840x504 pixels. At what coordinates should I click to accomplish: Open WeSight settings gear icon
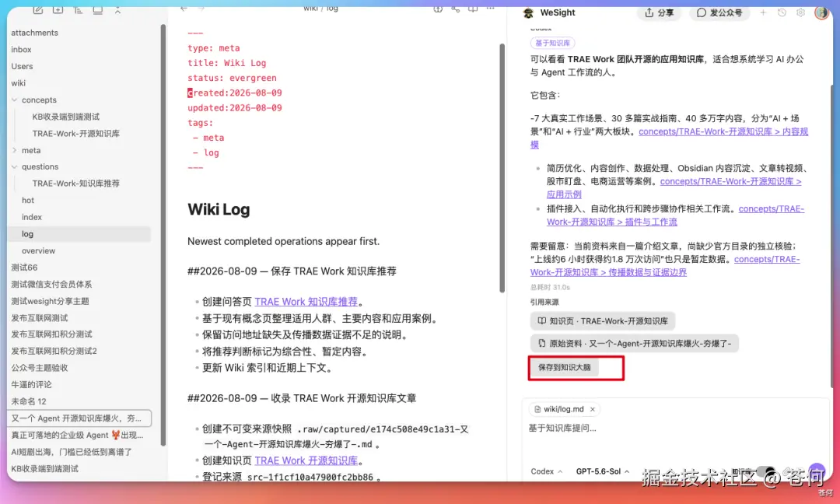[x=800, y=12]
